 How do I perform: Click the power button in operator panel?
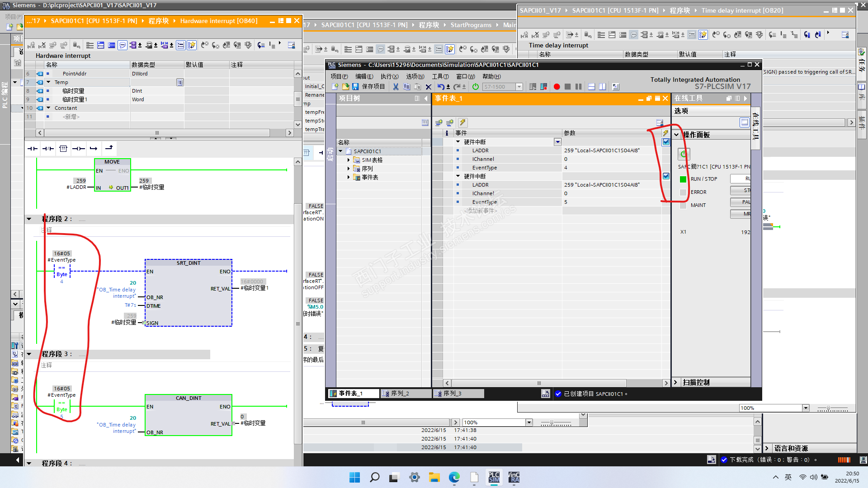point(683,154)
